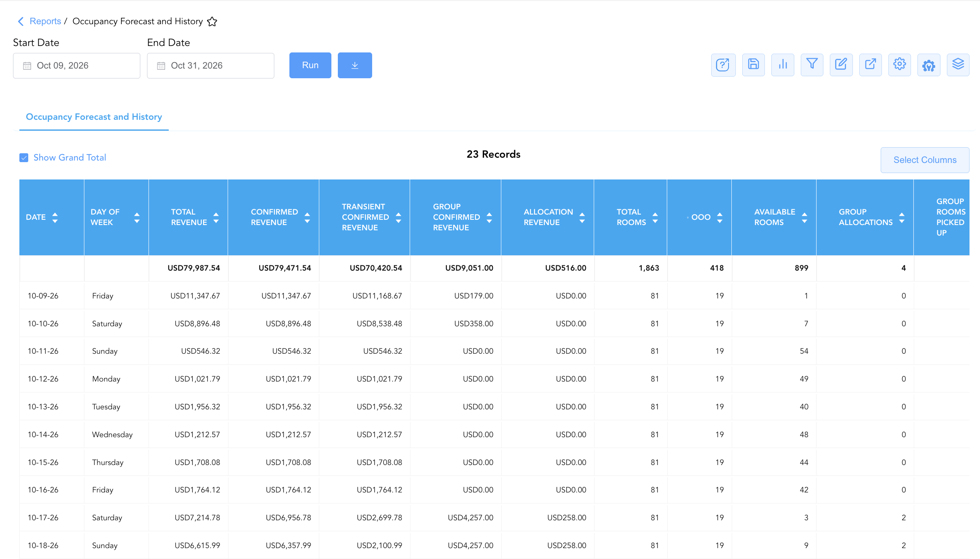Viewport: 980px width, 559px height.
Task: Open the Start Date field Oct 09, 2026
Action: pyautogui.click(x=77, y=66)
